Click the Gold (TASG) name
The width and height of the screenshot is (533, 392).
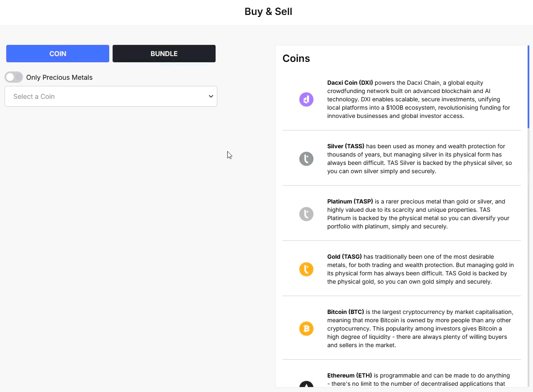pyautogui.click(x=344, y=257)
